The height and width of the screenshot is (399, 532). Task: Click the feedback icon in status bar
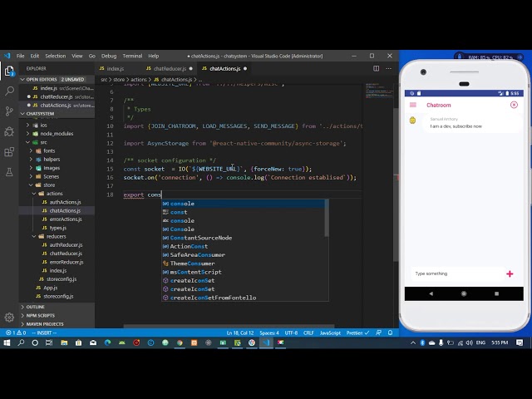point(379,332)
